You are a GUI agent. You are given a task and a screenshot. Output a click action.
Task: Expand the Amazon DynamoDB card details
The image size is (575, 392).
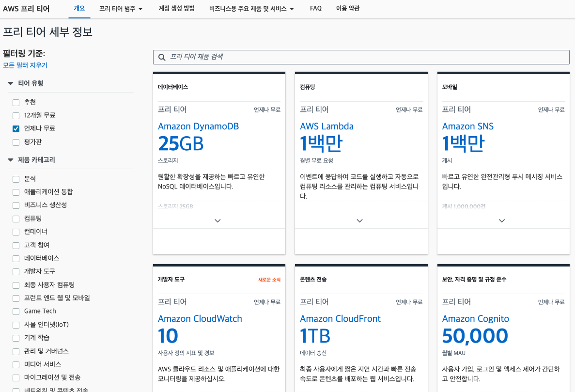[x=218, y=221]
